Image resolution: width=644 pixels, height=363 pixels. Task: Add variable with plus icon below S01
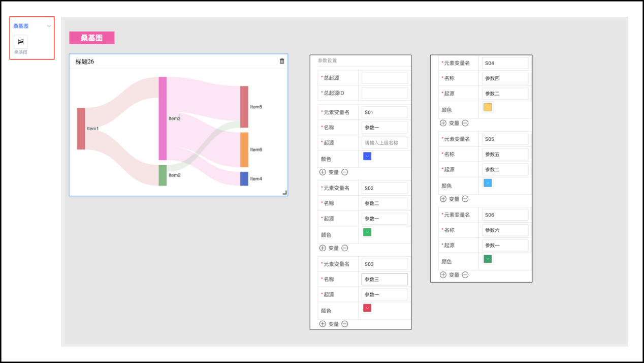tap(323, 172)
